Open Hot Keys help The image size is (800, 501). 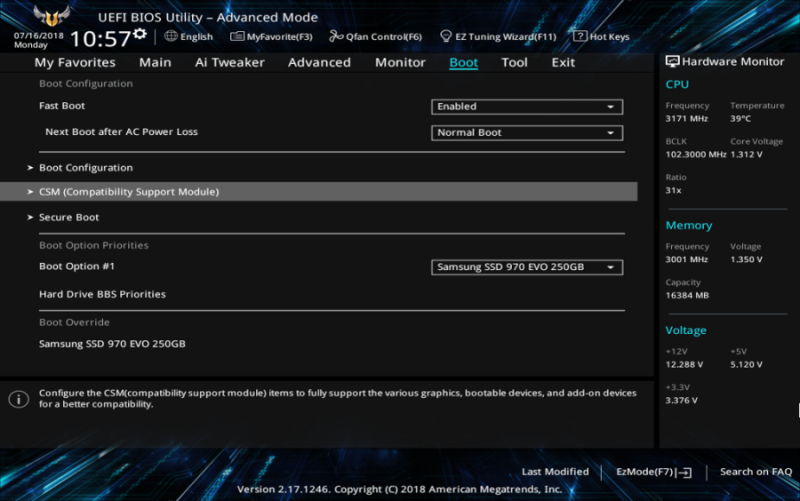tap(602, 36)
